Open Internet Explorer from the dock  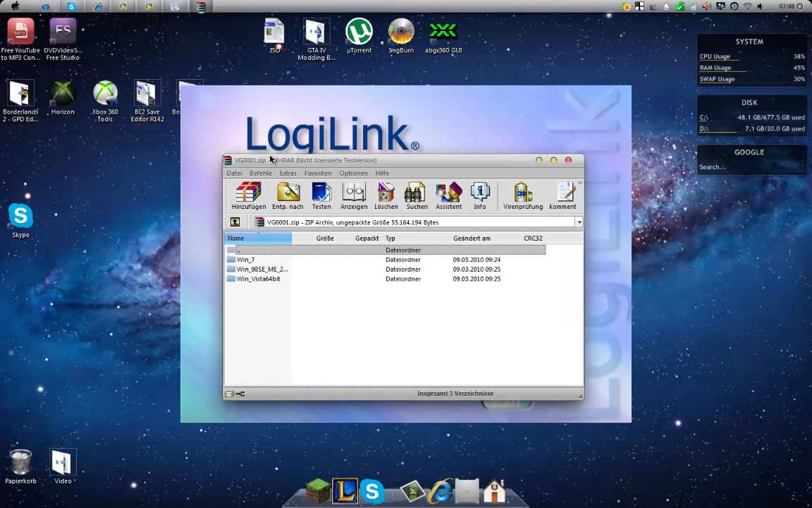[x=440, y=491]
